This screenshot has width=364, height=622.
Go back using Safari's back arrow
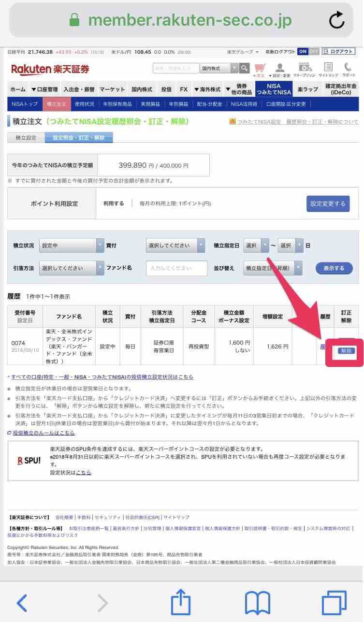click(22, 603)
